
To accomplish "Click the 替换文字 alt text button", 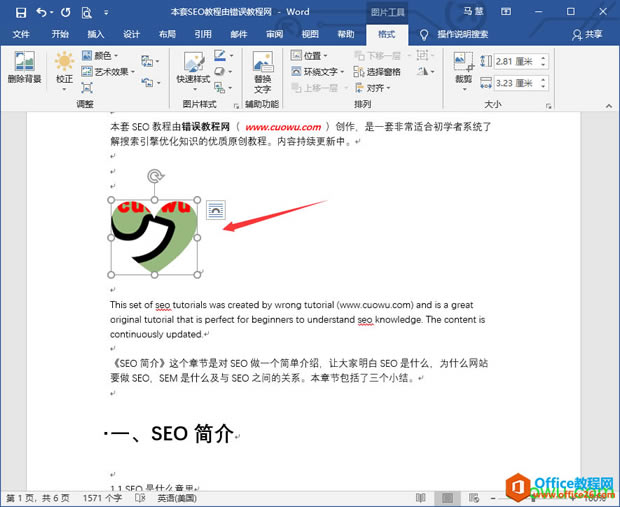I will tap(262, 72).
